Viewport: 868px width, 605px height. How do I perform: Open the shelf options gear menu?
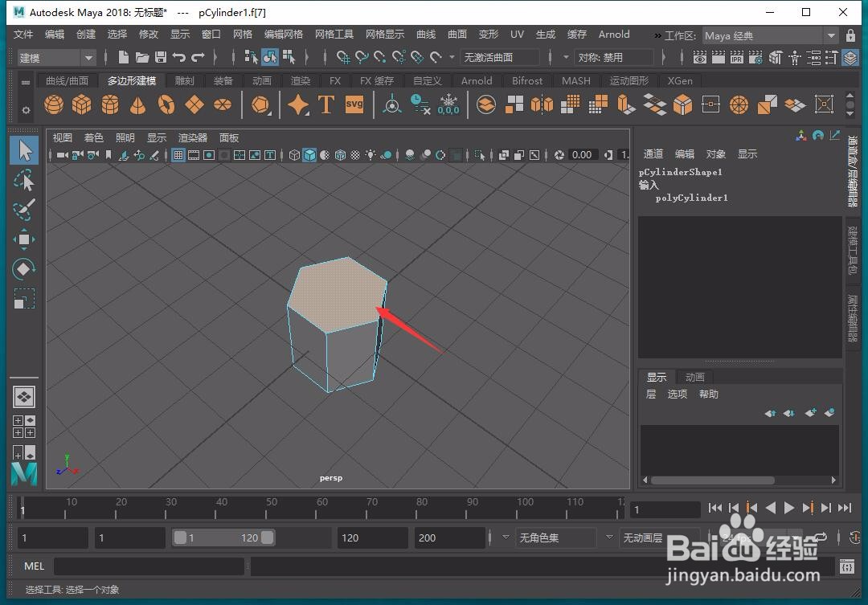tap(26, 110)
